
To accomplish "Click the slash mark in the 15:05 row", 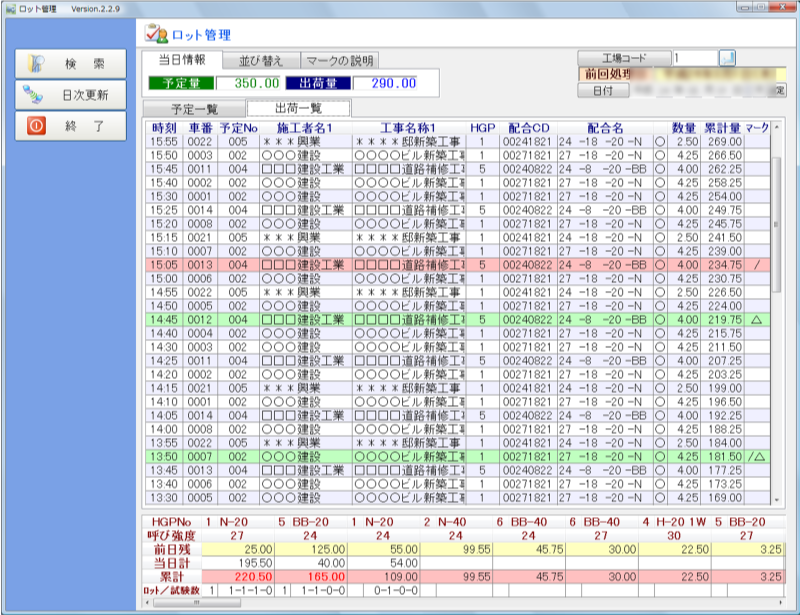I will (x=756, y=264).
